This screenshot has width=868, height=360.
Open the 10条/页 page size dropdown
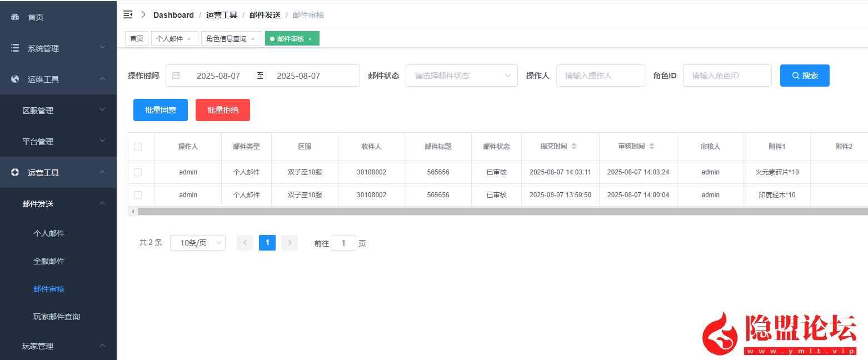pos(197,243)
